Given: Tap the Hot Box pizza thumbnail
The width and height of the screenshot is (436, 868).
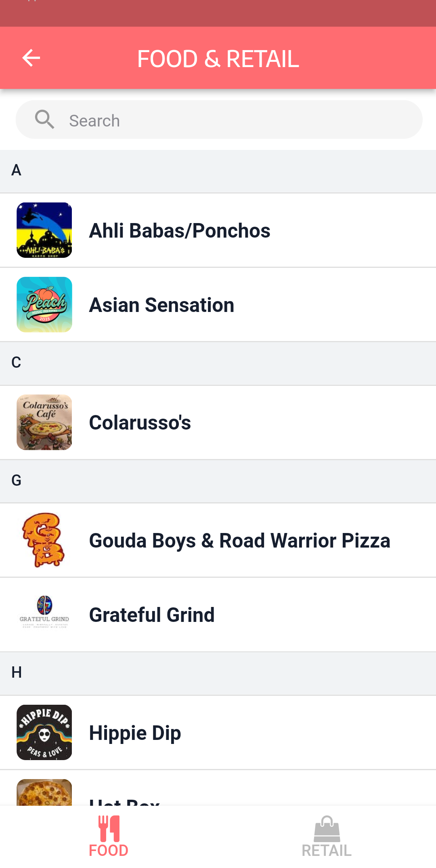Looking at the screenshot, I should [44, 793].
